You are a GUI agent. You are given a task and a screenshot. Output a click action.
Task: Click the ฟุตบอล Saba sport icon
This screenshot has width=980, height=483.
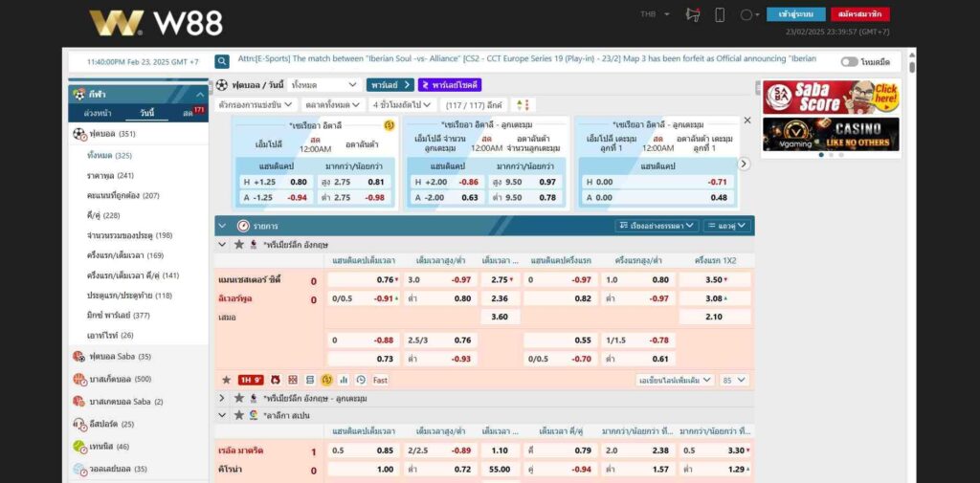(x=78, y=357)
